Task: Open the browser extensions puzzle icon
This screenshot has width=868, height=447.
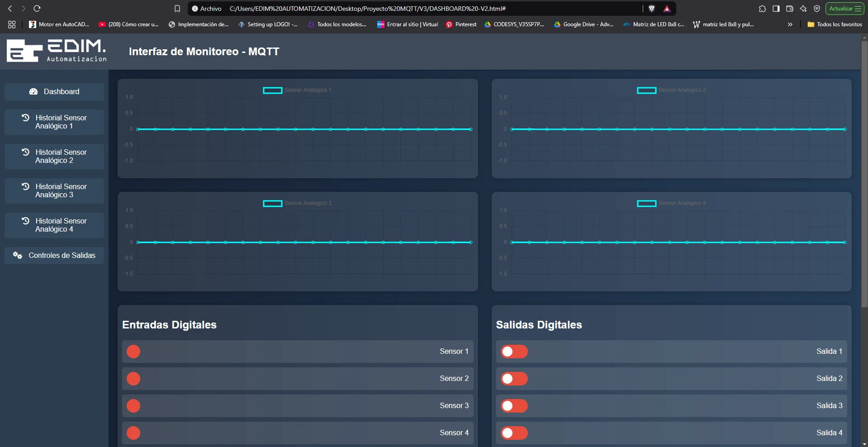Action: (x=762, y=9)
